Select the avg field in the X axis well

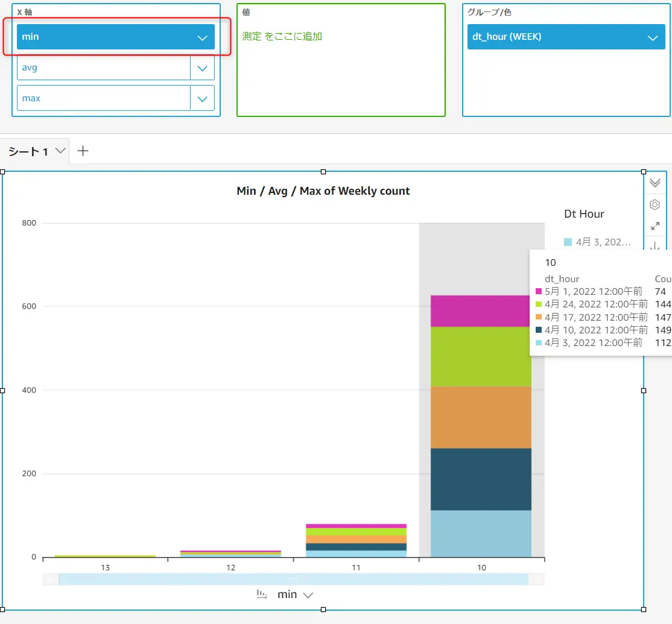[104, 68]
